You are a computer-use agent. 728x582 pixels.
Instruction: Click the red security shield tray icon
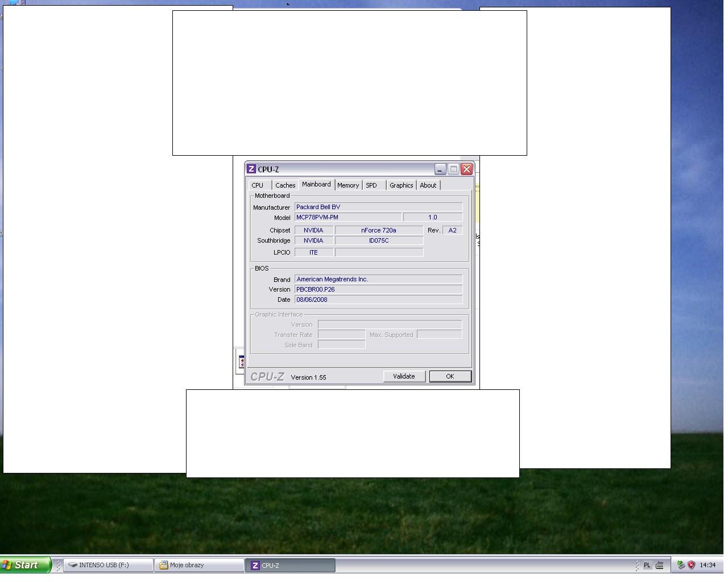[x=692, y=565]
